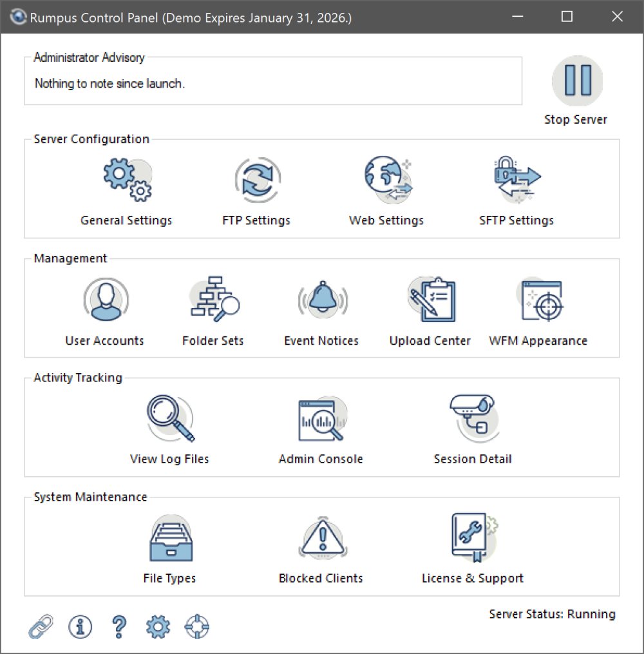Open SFTP Settings padlock icon

pyautogui.click(x=517, y=180)
